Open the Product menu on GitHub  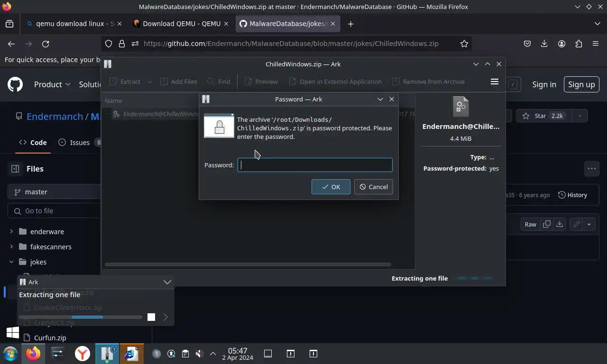52,84
